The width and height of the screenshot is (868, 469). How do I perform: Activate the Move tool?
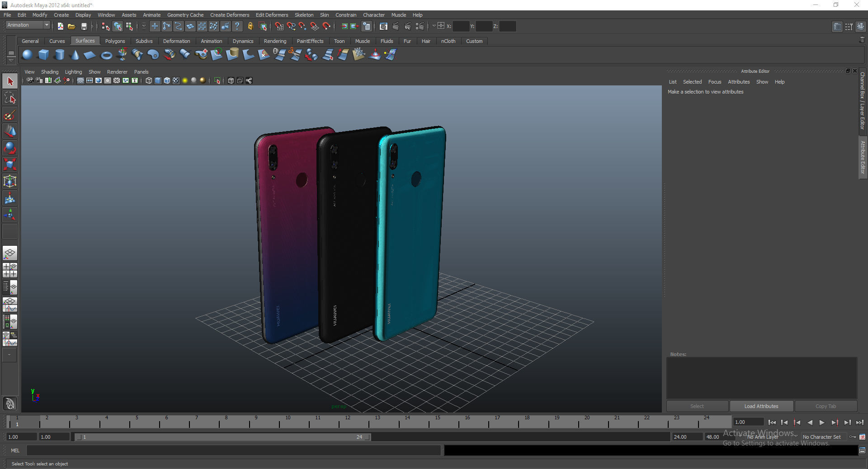click(x=10, y=131)
